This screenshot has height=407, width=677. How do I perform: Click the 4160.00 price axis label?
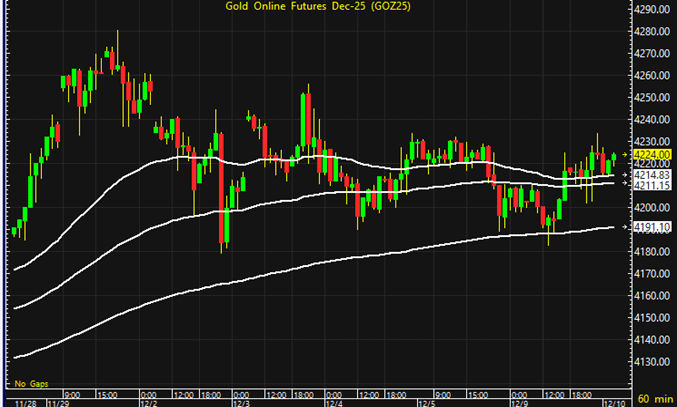pyautogui.click(x=651, y=295)
